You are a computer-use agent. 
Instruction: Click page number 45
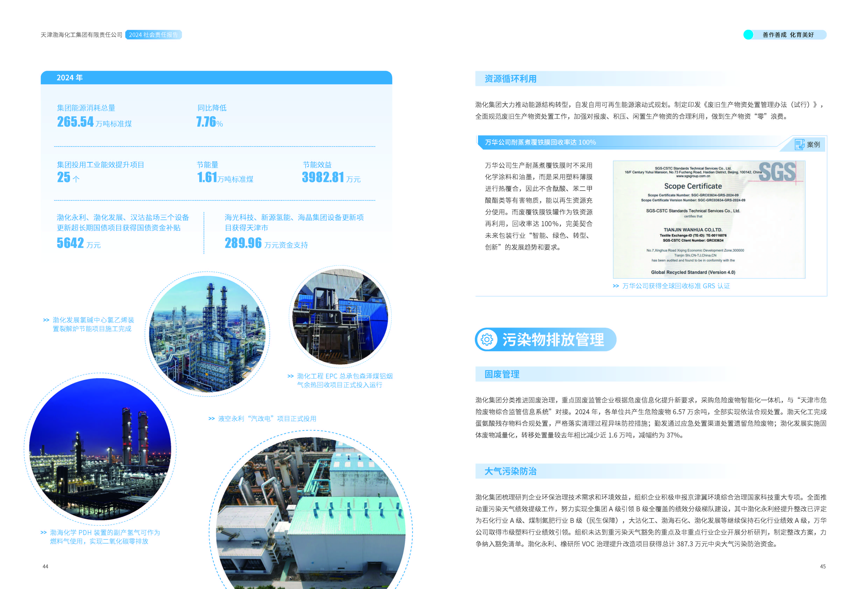823,567
